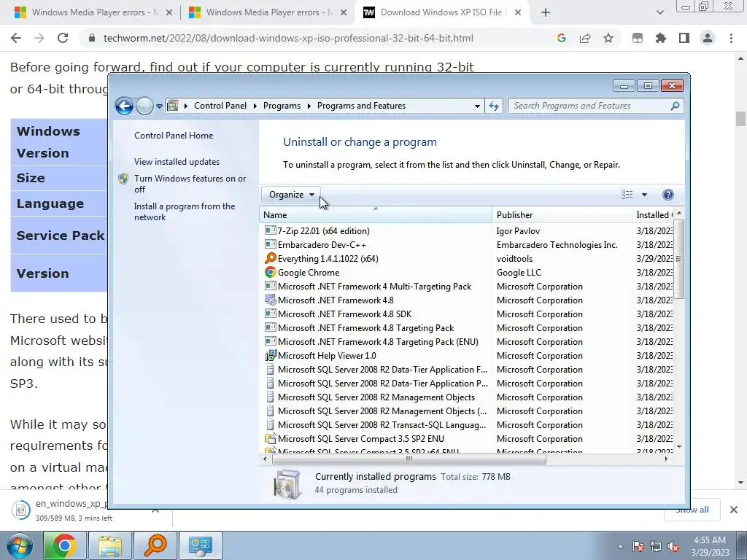The height and width of the screenshot is (560, 747).
Task: Sort by the Installed On column header
Action: [x=653, y=215]
